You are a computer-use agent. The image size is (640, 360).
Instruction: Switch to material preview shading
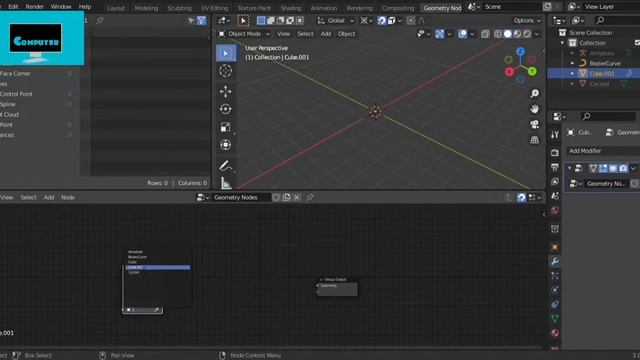point(518,34)
